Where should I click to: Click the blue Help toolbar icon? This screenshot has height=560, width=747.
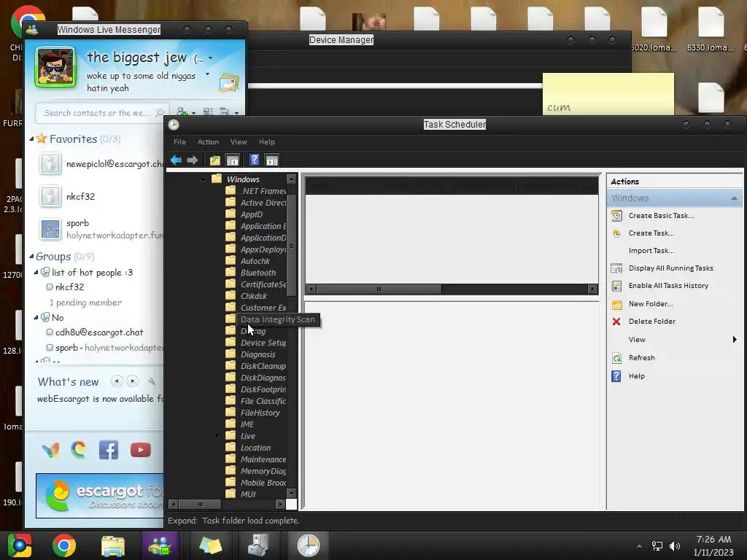point(255,160)
